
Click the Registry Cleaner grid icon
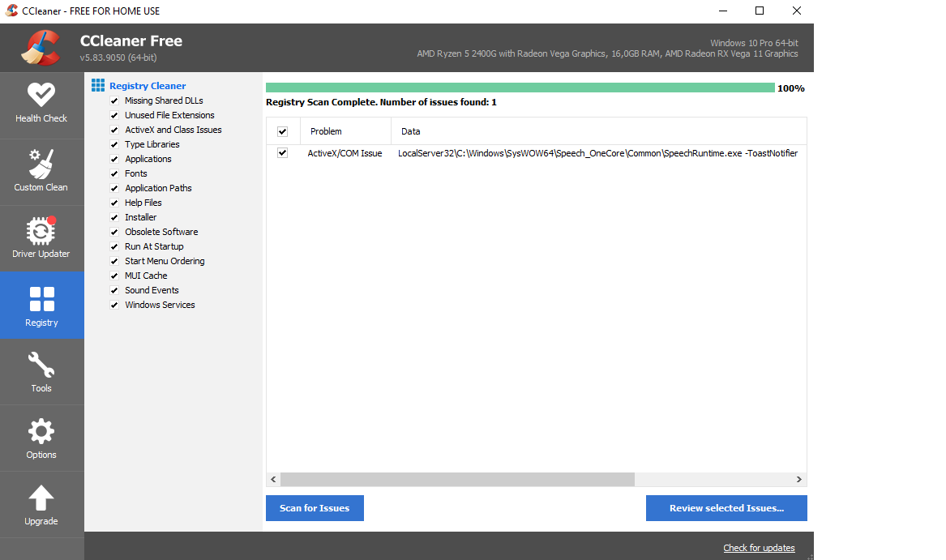pos(98,85)
